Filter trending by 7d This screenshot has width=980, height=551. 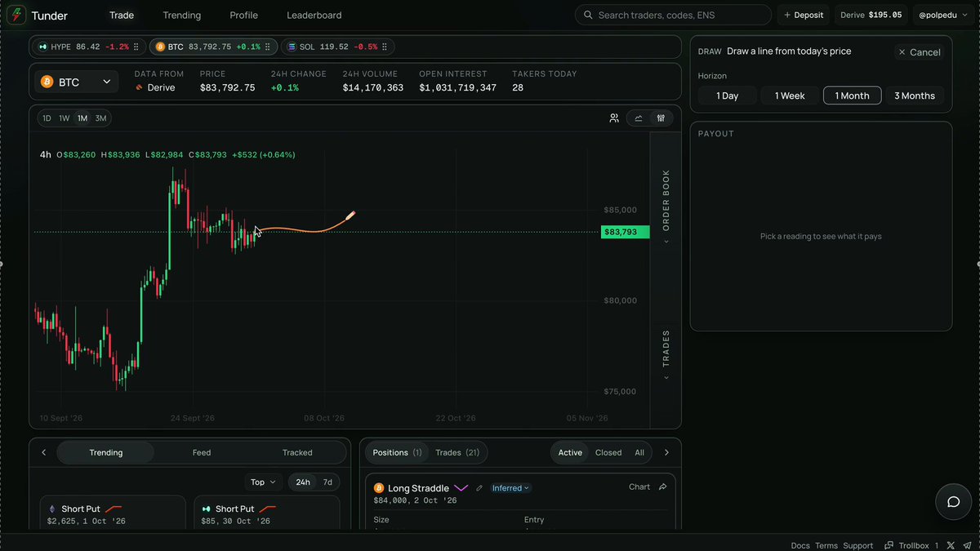pyautogui.click(x=327, y=482)
